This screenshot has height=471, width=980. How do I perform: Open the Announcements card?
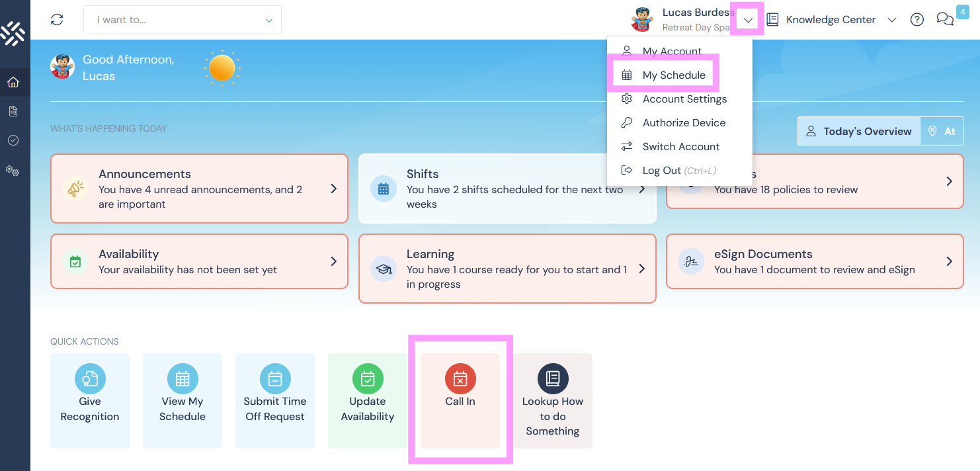coord(199,189)
